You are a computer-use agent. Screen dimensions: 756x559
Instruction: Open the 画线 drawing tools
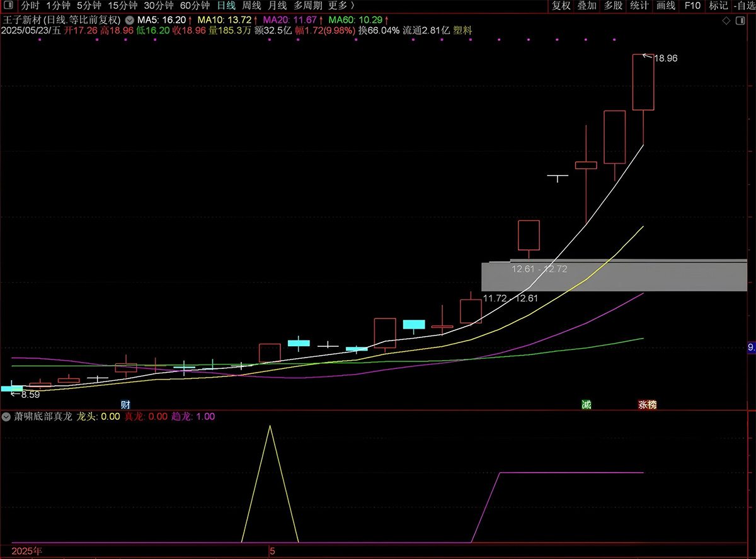666,6
